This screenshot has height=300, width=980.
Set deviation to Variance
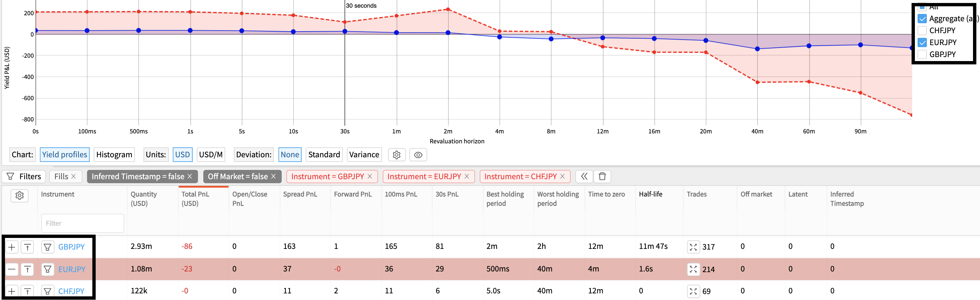[364, 155]
